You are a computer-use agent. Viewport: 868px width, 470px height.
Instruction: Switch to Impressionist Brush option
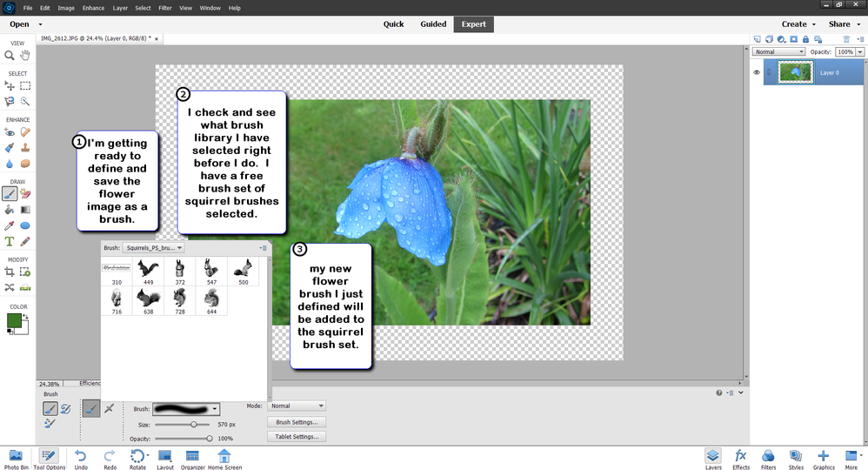(65, 409)
